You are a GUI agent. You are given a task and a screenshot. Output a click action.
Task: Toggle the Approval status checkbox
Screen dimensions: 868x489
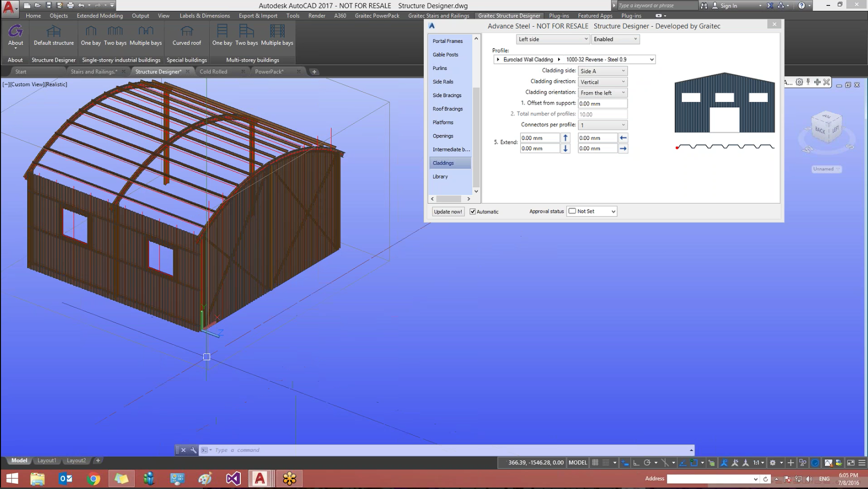[x=571, y=211]
